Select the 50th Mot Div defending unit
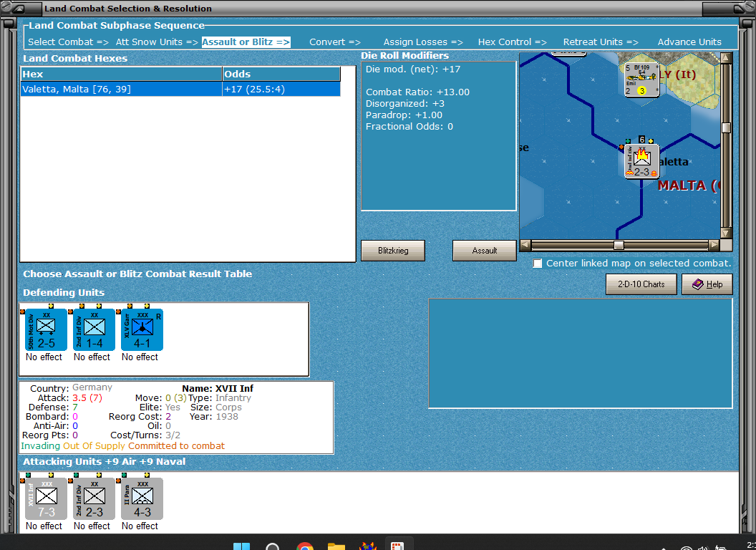This screenshot has width=756, height=550. pos(46,330)
